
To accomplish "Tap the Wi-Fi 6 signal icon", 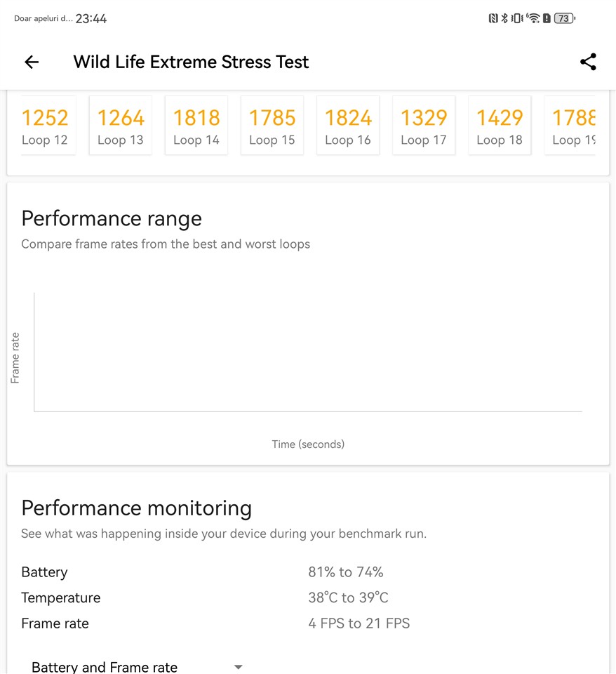I will tap(533, 19).
